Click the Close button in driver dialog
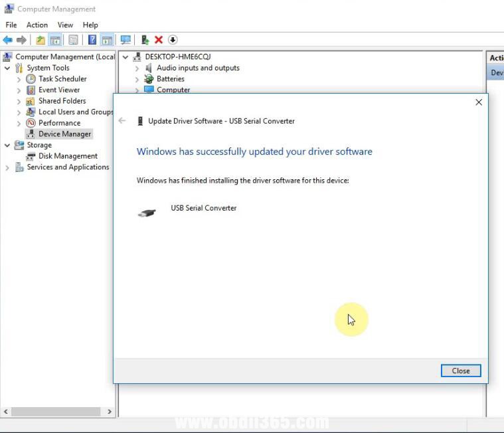This screenshot has height=433, width=504. coord(461,371)
